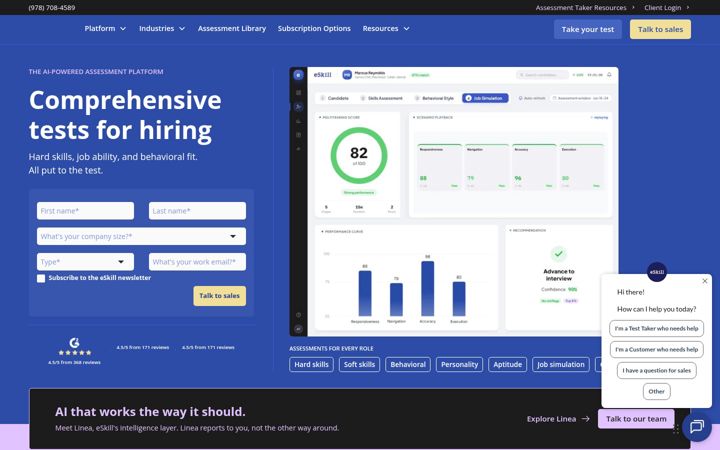The width and height of the screenshot is (720, 450).
Task: Click the highlighted runner icon in dashboard sidebar
Action: pyautogui.click(x=298, y=107)
